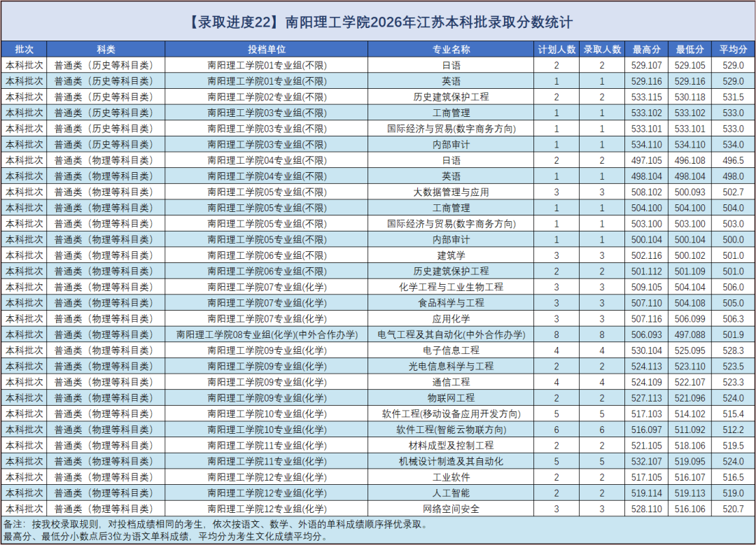Select 化学工程与工业生物工程 major cell

tap(451, 288)
